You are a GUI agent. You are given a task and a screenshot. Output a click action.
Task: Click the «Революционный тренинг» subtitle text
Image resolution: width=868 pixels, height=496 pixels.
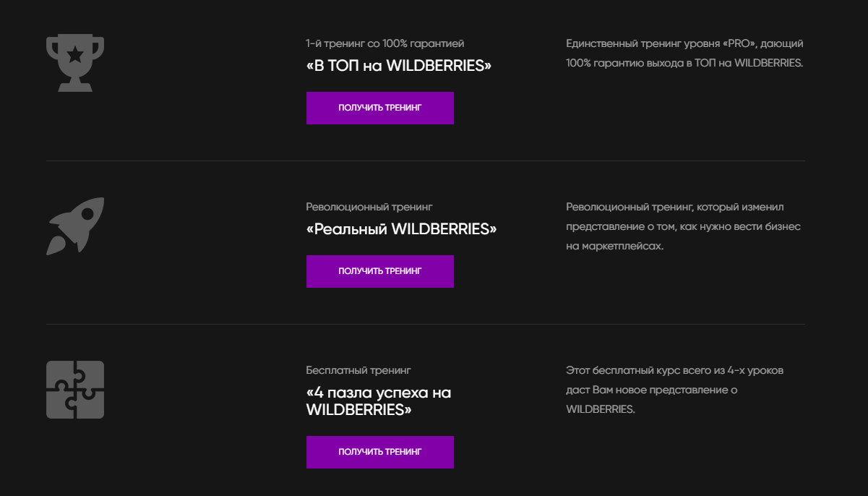(x=369, y=207)
